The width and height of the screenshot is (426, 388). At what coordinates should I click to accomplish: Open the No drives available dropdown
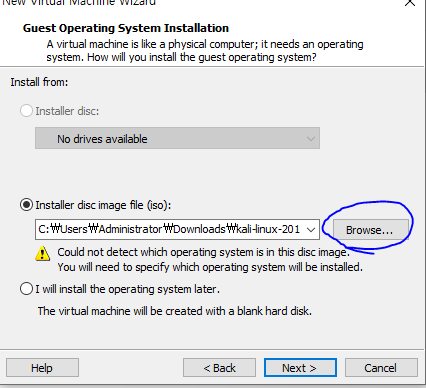pyautogui.click(x=177, y=138)
